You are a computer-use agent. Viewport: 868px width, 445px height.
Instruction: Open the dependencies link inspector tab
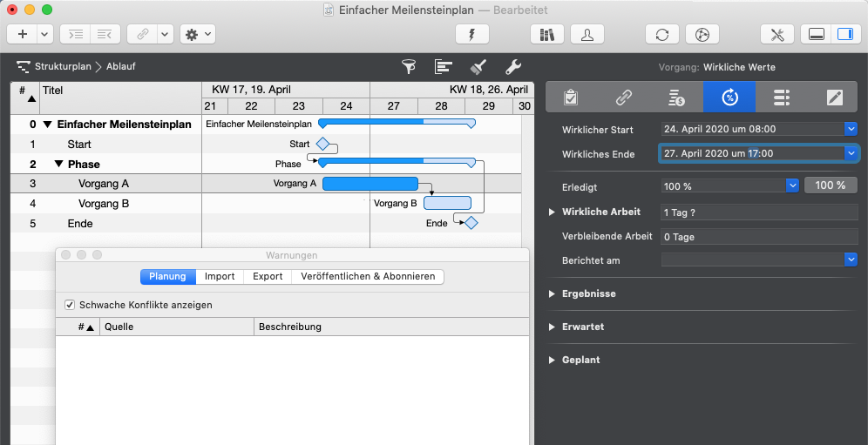pos(624,97)
